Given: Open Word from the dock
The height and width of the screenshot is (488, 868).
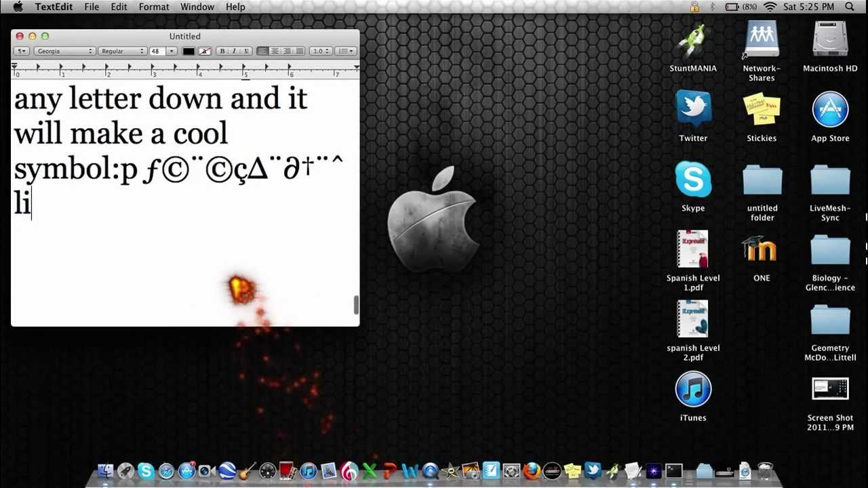Looking at the screenshot, I should pyautogui.click(x=410, y=470).
